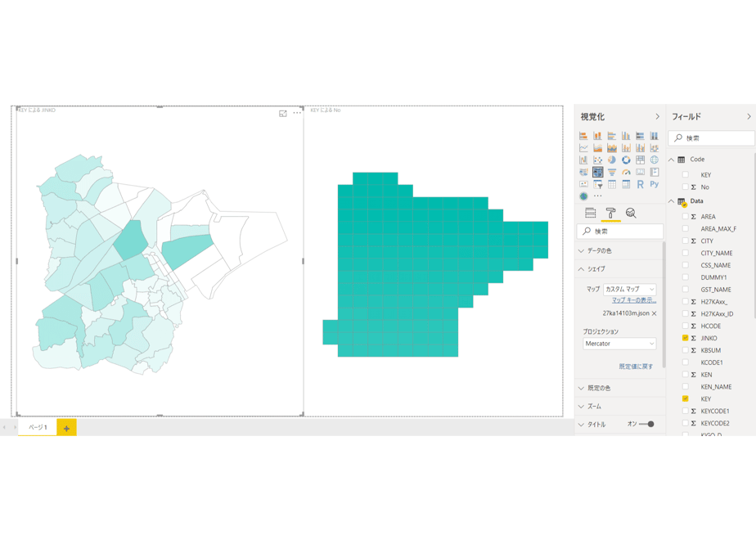This screenshot has height=540, width=756.
Task: Click the format pane vertical scrollbar
Action: tap(664, 304)
